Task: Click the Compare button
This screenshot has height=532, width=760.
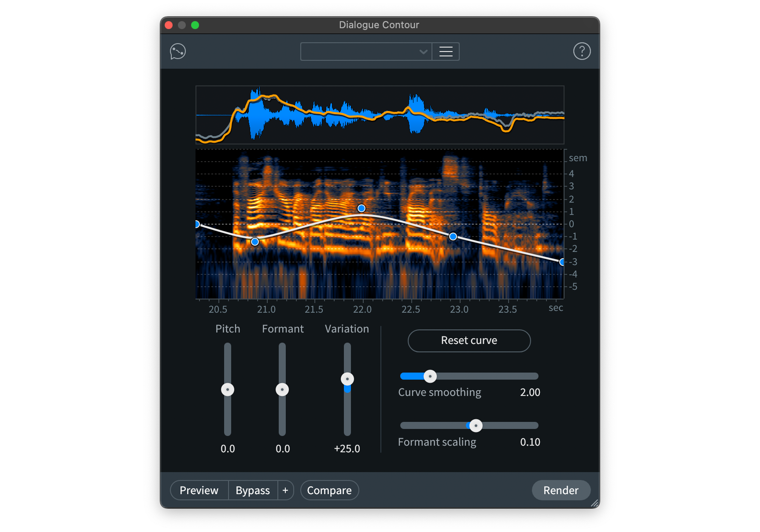Action: (329, 490)
